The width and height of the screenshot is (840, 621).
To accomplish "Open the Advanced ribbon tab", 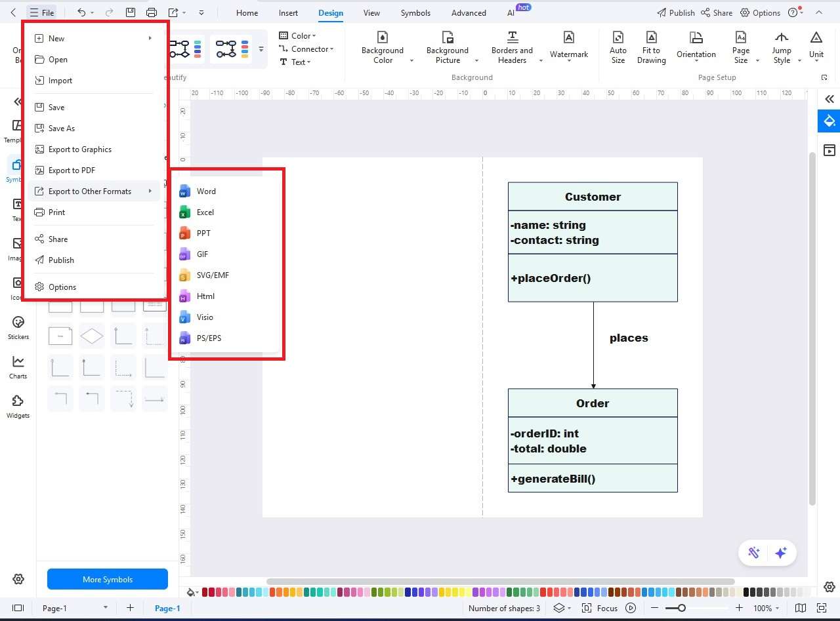I will tap(469, 12).
